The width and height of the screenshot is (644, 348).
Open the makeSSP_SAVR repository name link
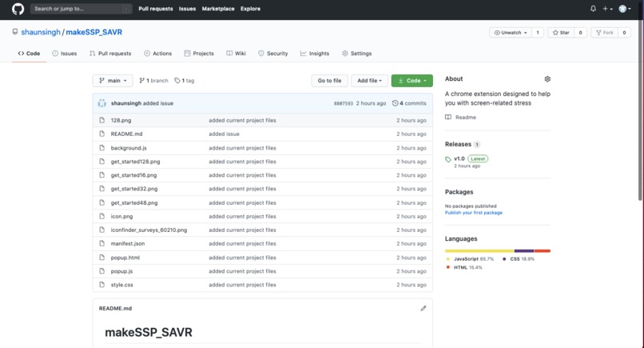pyautogui.click(x=94, y=32)
